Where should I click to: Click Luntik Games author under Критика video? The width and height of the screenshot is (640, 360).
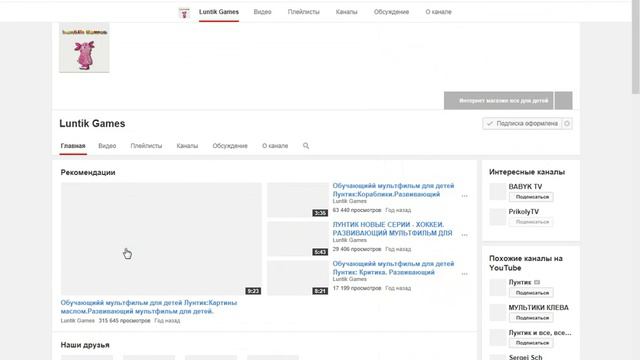point(349,279)
